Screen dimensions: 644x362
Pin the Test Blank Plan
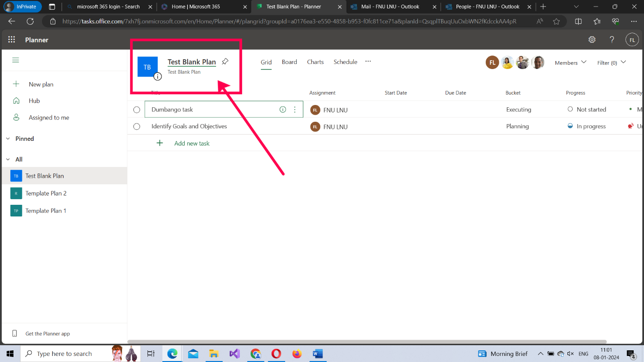[225, 62]
